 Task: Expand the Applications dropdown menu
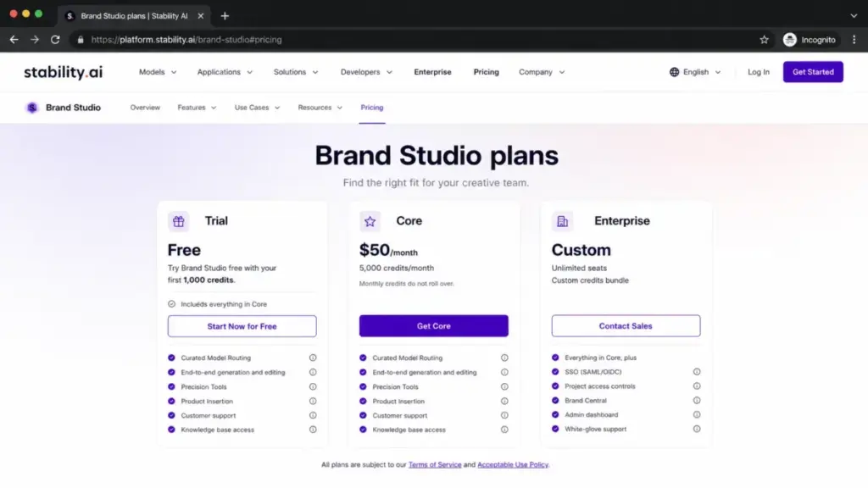pyautogui.click(x=225, y=72)
